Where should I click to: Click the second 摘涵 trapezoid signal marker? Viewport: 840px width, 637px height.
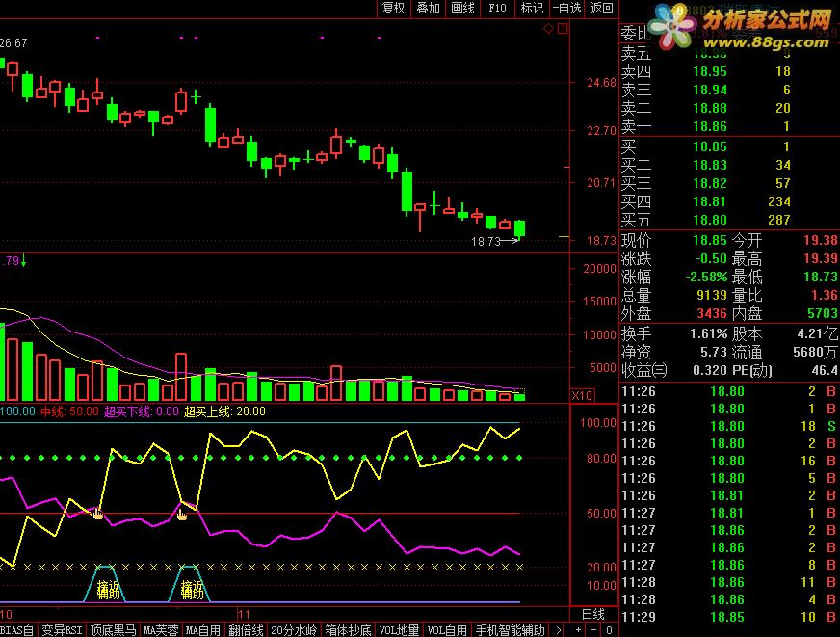pos(189,583)
